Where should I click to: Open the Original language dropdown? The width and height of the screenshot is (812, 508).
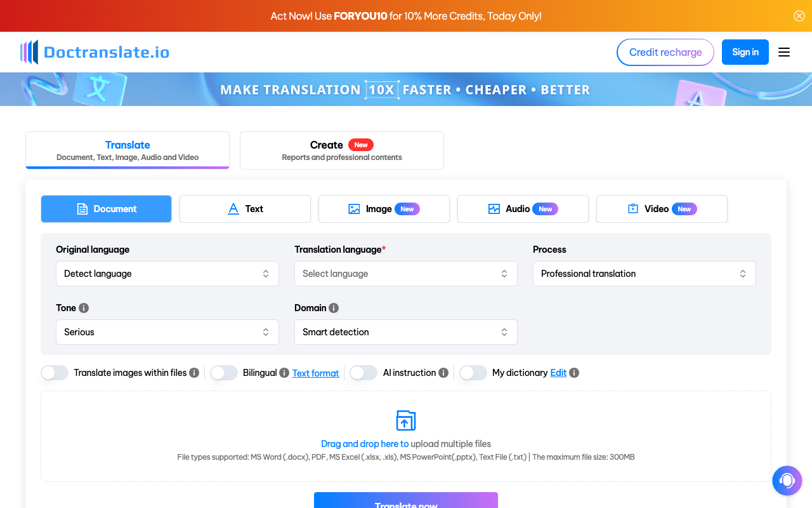click(x=167, y=273)
